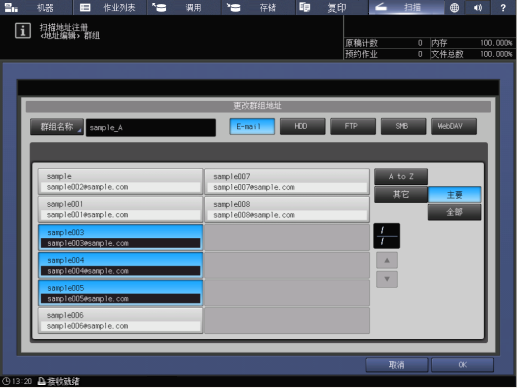The image size is (517, 388).
Task: Click the 1/1 page indicator
Action: tap(386, 236)
